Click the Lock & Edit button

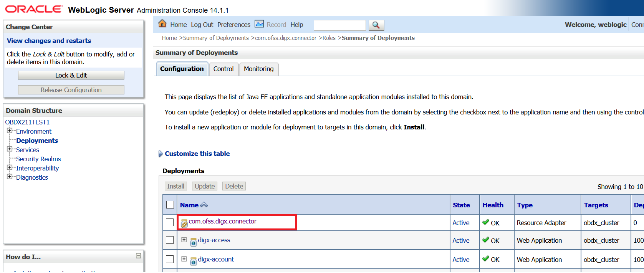71,75
